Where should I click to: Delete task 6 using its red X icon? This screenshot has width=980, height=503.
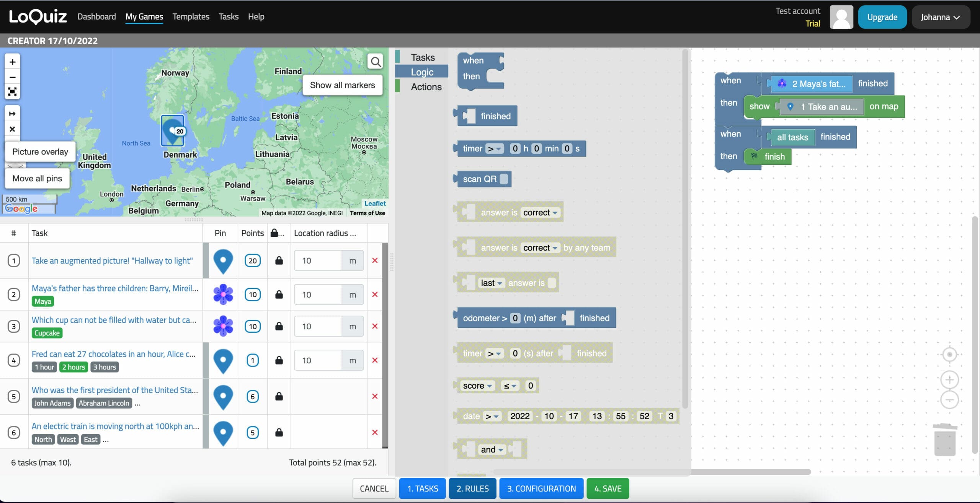click(x=375, y=432)
